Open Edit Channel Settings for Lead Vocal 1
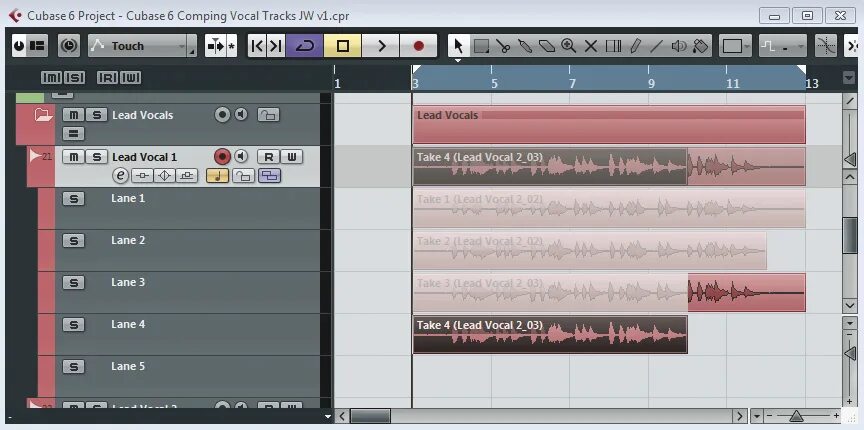This screenshot has height=430, width=864. point(121,175)
